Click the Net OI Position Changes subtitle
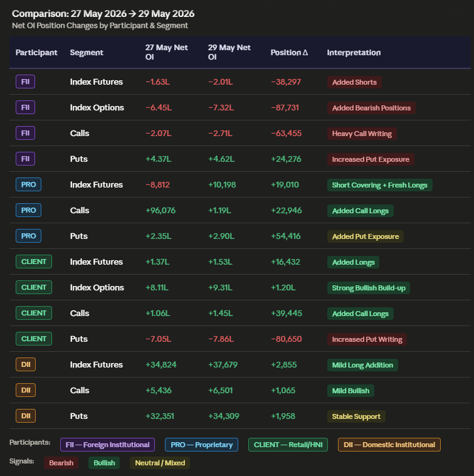Image resolution: width=474 pixels, height=476 pixels. [100, 26]
